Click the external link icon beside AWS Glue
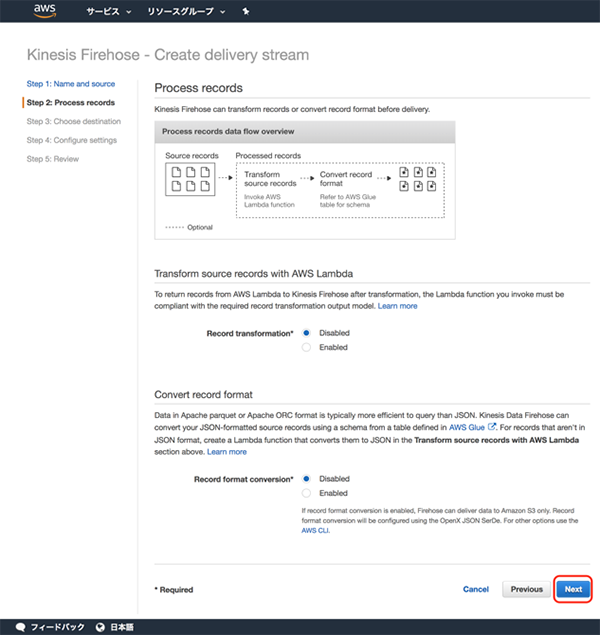600x635 pixels. coord(492,425)
